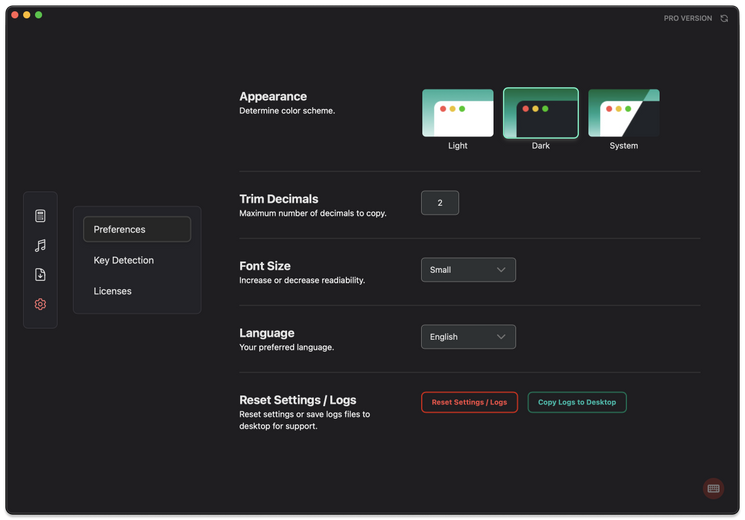Expand the Font Size dropdown
The height and width of the screenshot is (520, 745).
tap(468, 270)
